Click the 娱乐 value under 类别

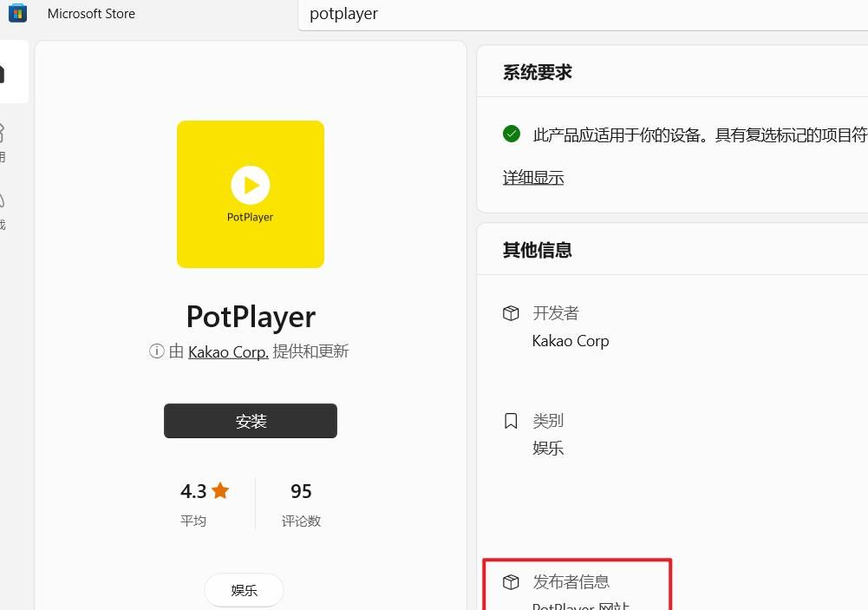548,449
